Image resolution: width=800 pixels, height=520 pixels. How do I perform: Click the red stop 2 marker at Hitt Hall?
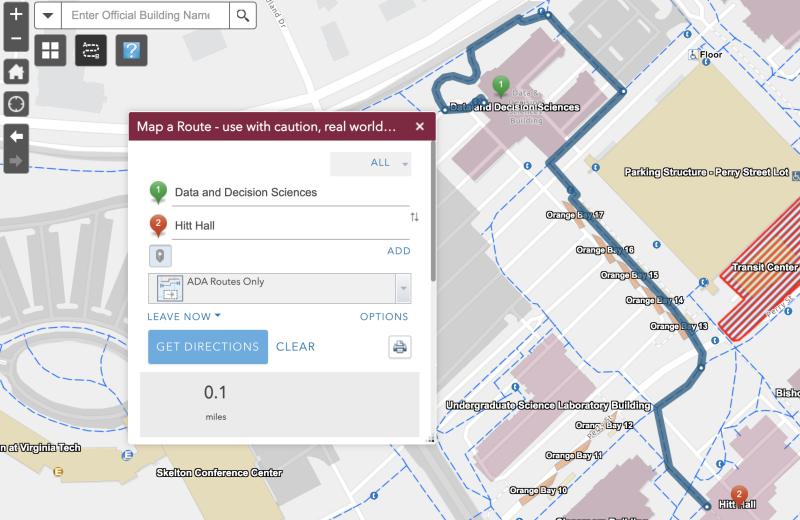(739, 494)
